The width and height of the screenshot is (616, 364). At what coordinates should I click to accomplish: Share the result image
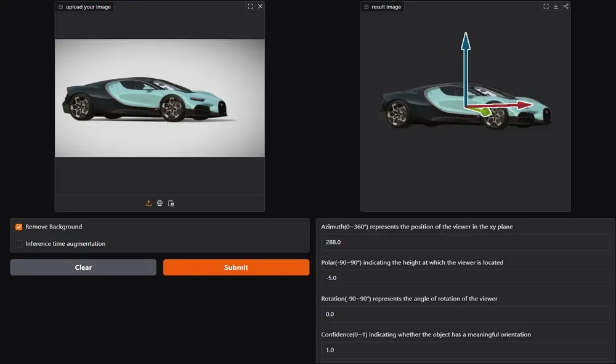(x=565, y=6)
